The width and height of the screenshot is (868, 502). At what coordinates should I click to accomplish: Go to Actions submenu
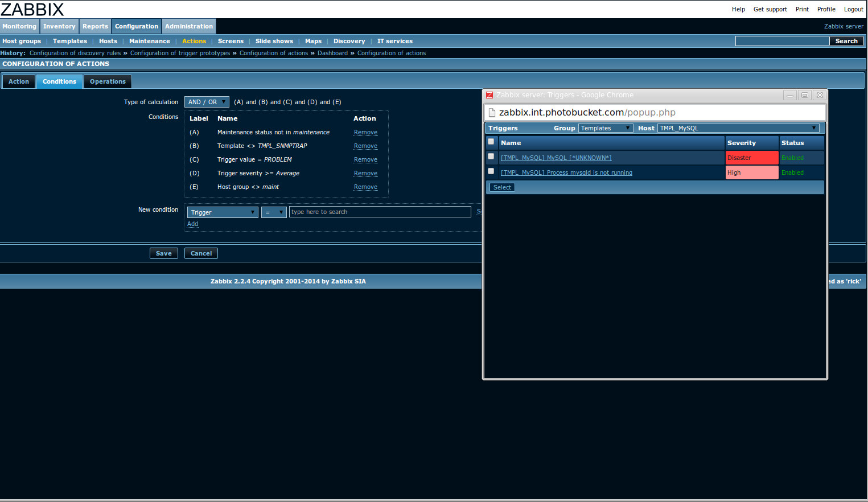pyautogui.click(x=194, y=41)
